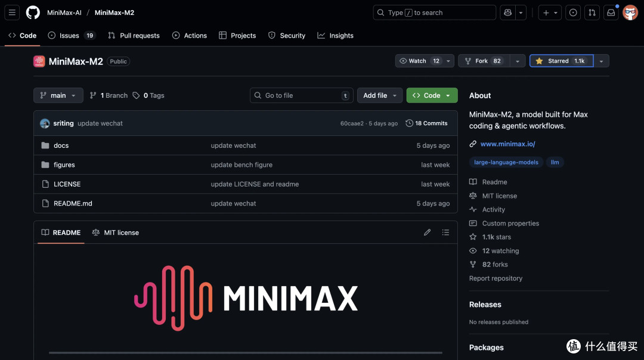Click Report repository link
The image size is (644, 360).
(x=496, y=278)
